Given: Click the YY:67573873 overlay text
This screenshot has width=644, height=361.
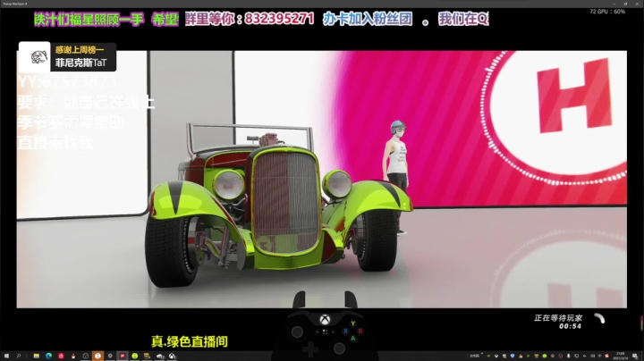Looking at the screenshot, I should coord(67,81).
